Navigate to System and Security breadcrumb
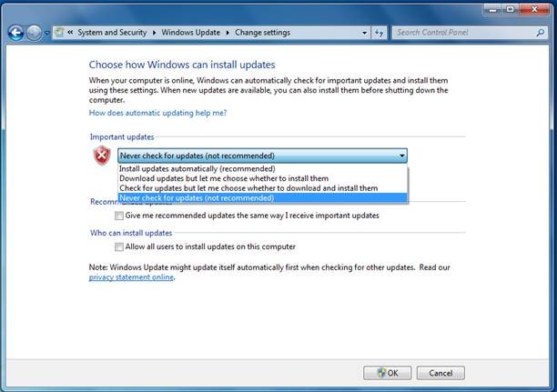The height and width of the screenshot is (392, 557). coord(112,33)
